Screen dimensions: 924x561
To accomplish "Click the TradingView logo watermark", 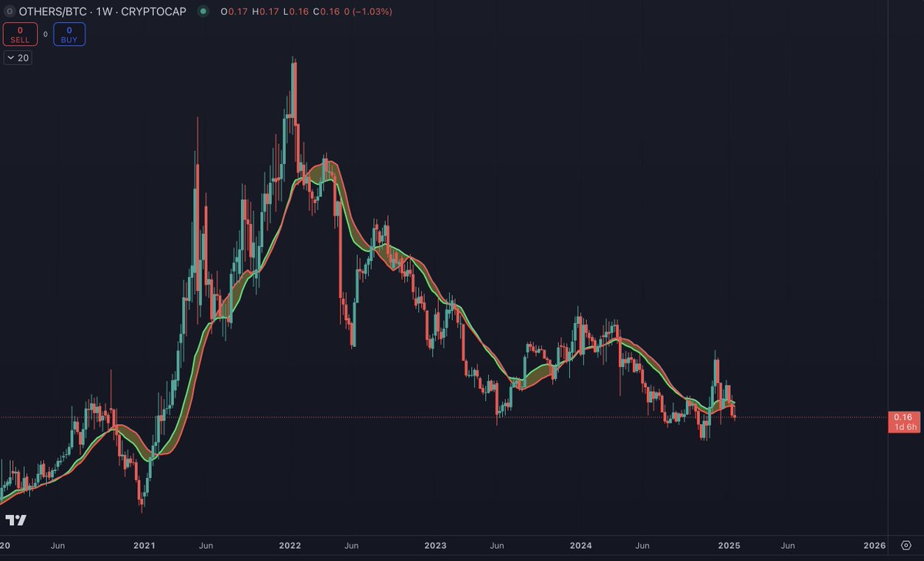I will tap(15, 520).
